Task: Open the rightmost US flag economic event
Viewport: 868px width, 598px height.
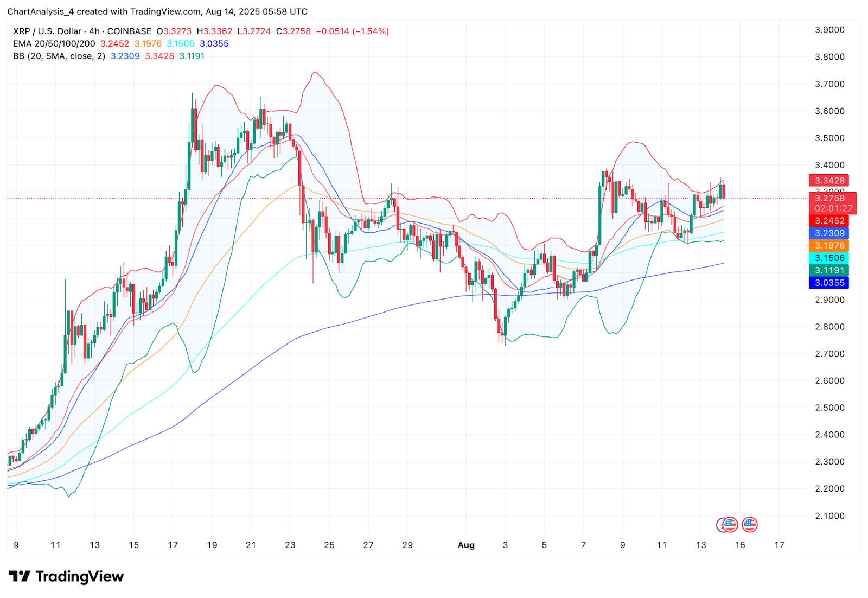Action: [x=750, y=525]
